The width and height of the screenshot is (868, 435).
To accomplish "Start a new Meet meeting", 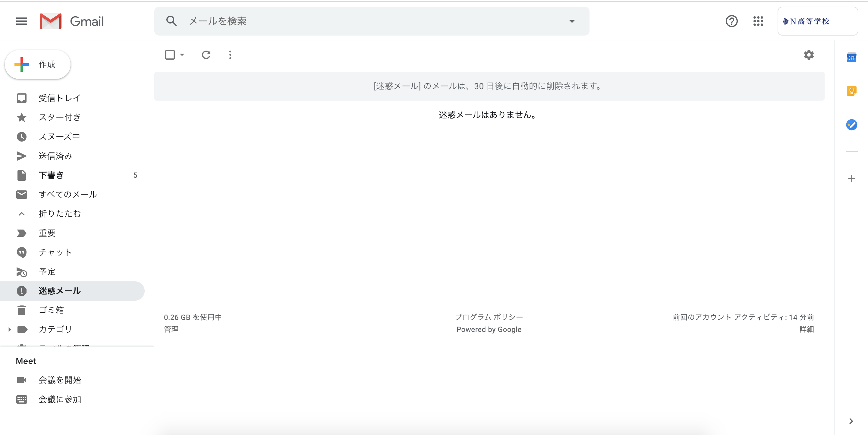I will [59, 380].
